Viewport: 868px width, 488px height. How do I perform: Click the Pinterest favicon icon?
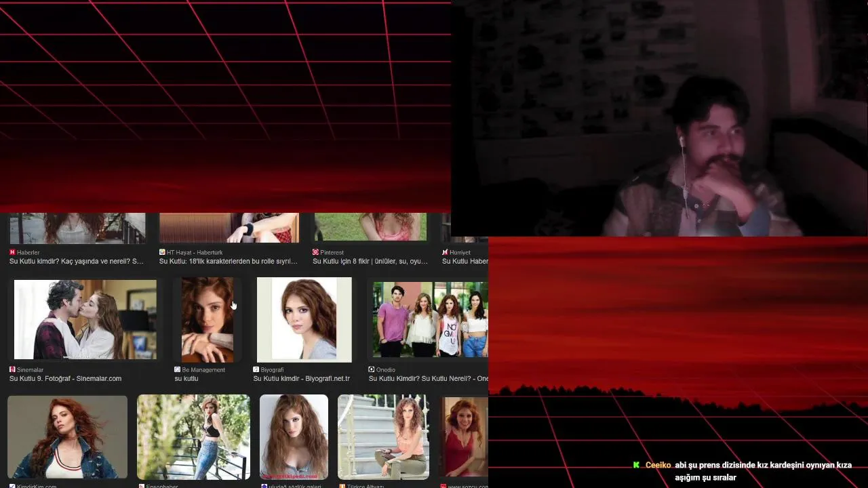point(315,252)
